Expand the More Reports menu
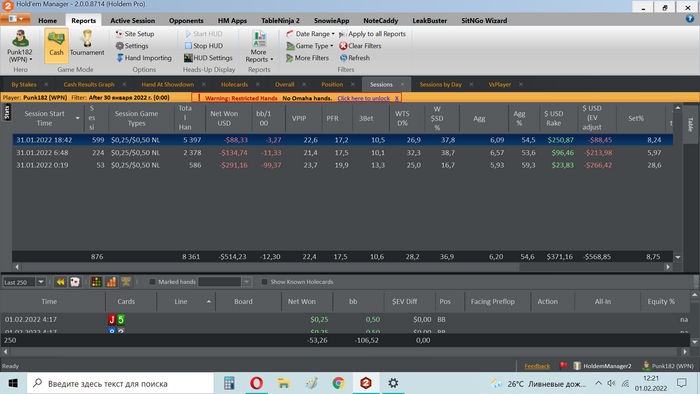This screenshot has width=700, height=394. tap(259, 47)
